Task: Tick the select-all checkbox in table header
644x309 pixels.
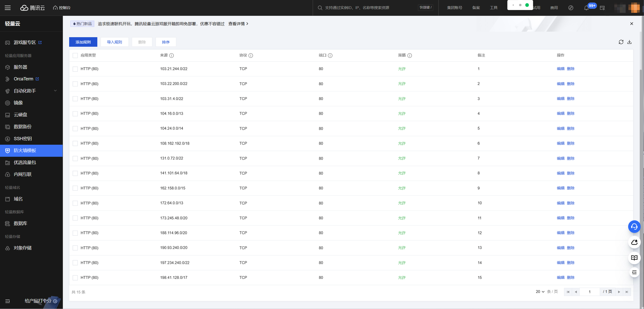Action: point(75,56)
